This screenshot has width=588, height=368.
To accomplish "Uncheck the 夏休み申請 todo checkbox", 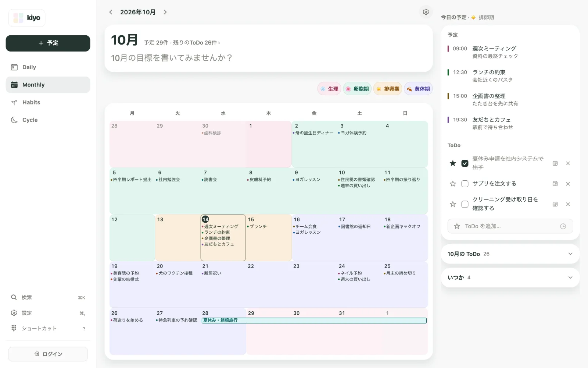I will click(465, 163).
